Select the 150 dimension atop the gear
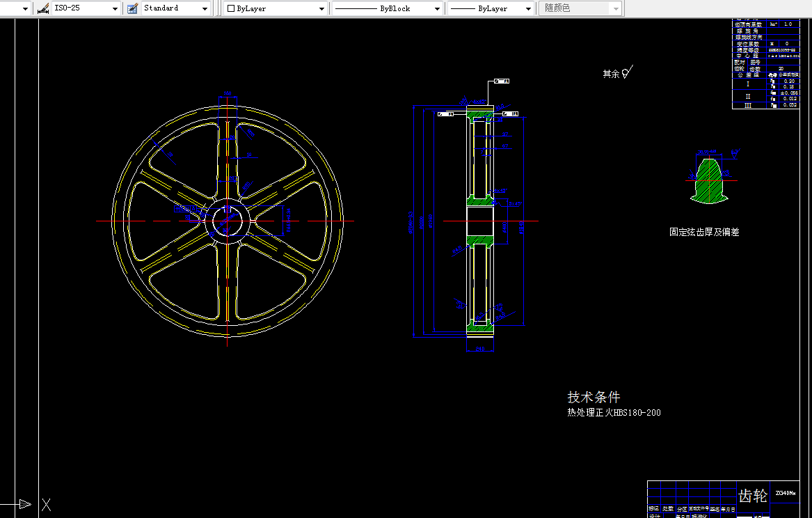Screen dimensions: 812x518 [x=228, y=94]
